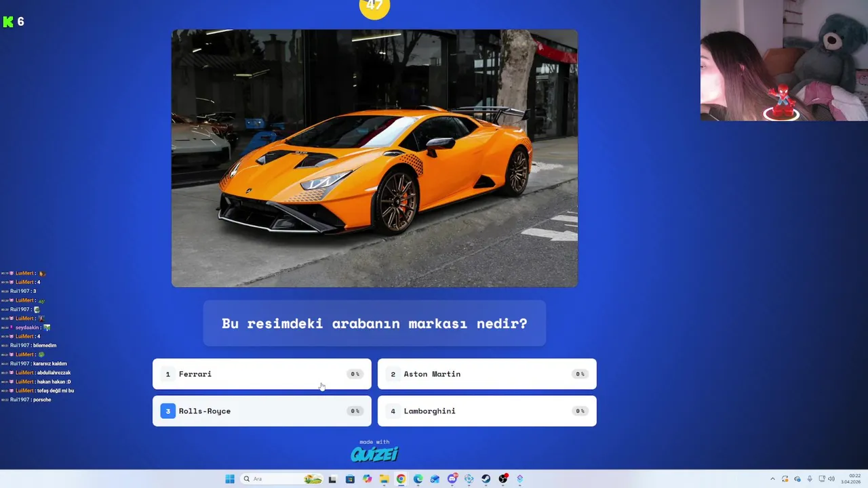Click the 0% badge on Ferrari
868x488 pixels.
[x=355, y=374]
